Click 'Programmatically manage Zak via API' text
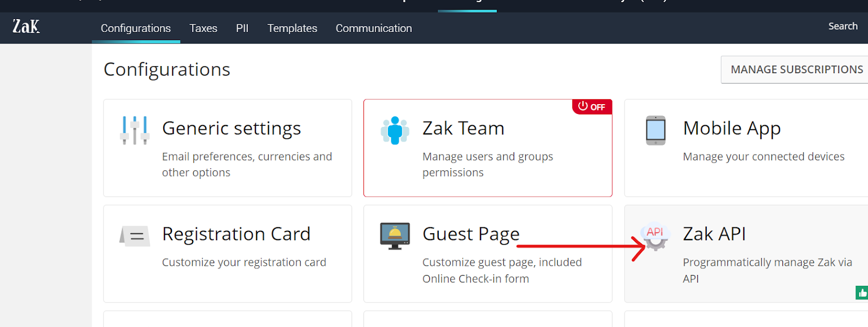 767,270
